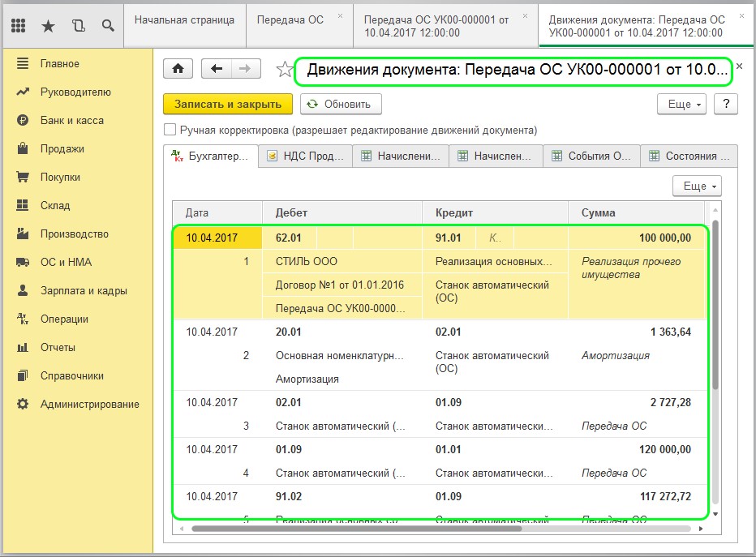Open the Favorites star in top panel
Viewport: 756px width, 557px height.
pos(48,26)
